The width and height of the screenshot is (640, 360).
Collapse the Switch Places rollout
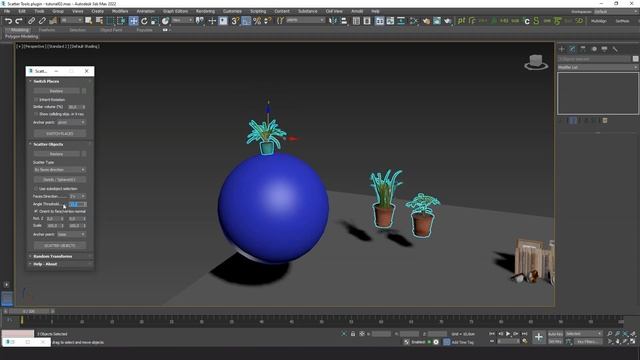[46, 81]
